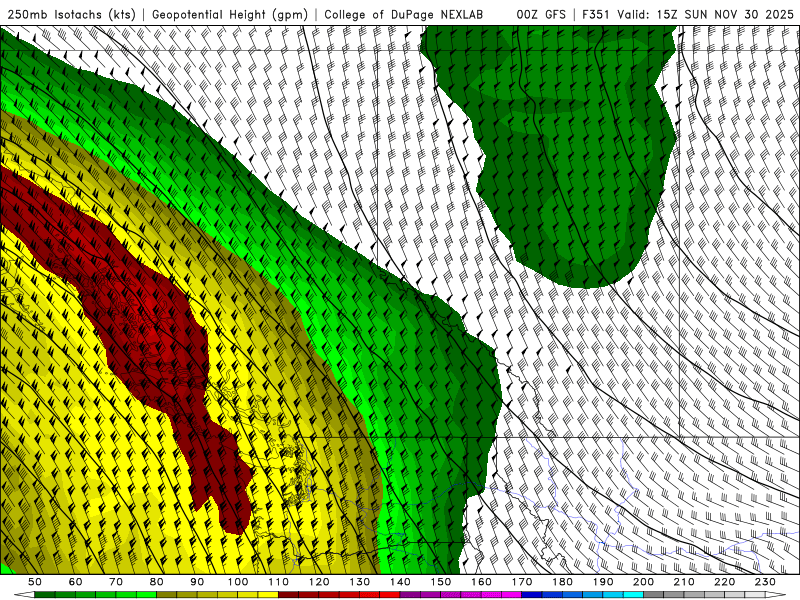
Task: Click the '200' legend value
Action: (643, 582)
